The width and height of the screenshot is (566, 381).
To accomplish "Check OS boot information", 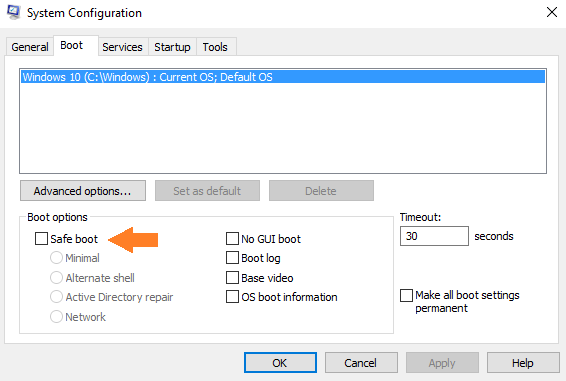I will (x=232, y=297).
